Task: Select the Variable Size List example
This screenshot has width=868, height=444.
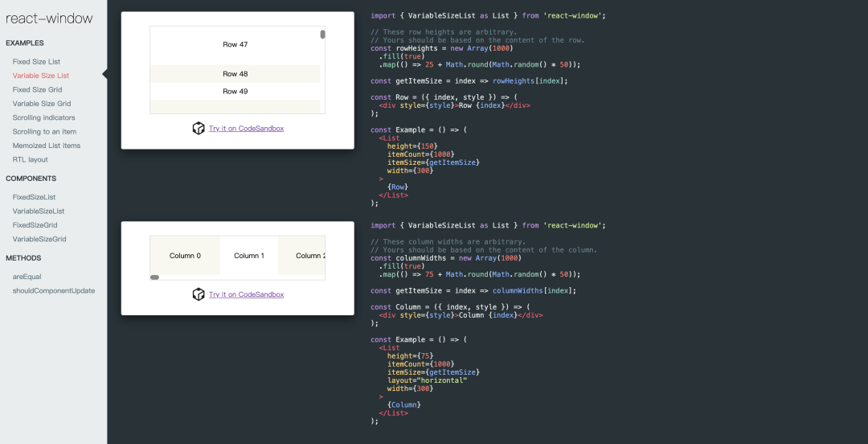Action: [41, 76]
